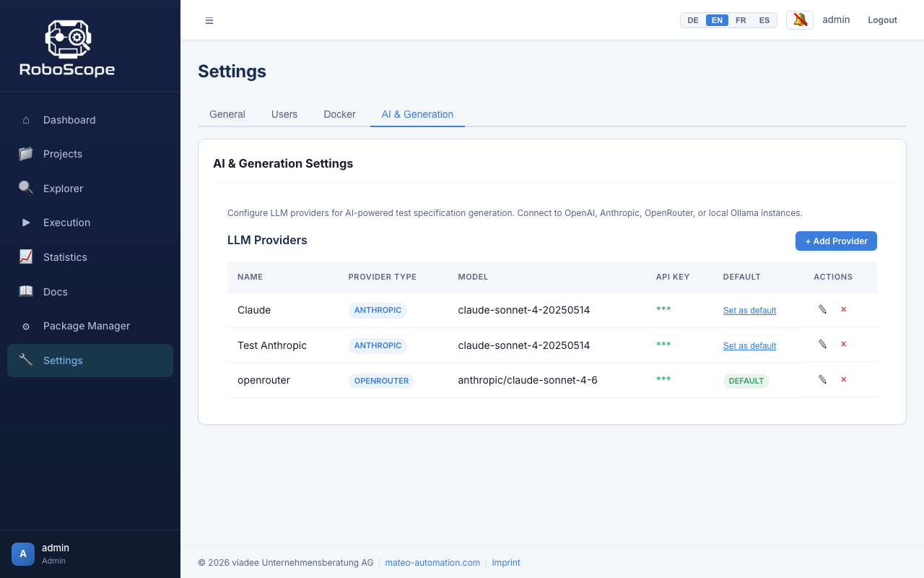Screen dimensions: 924x578
Task: Set Test Anthropic as the default provider
Action: point(749,346)
